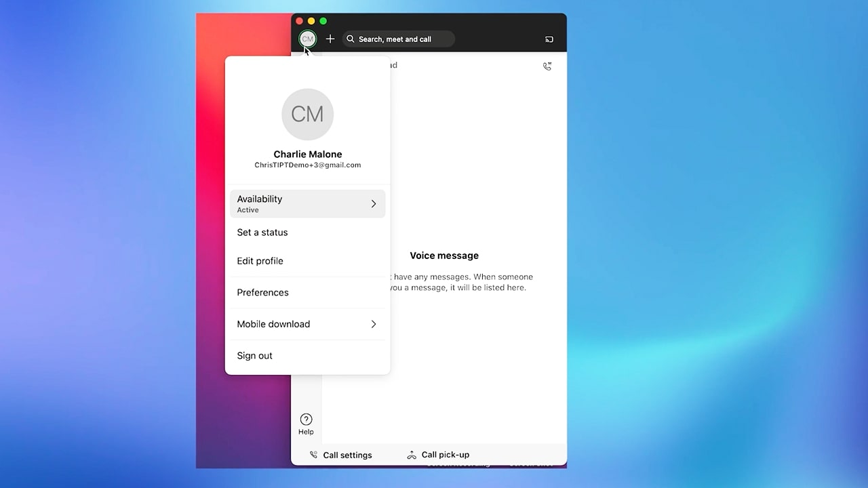Open Call settings in the bottom bar
Viewport: 868px width, 488px height.
(340, 455)
